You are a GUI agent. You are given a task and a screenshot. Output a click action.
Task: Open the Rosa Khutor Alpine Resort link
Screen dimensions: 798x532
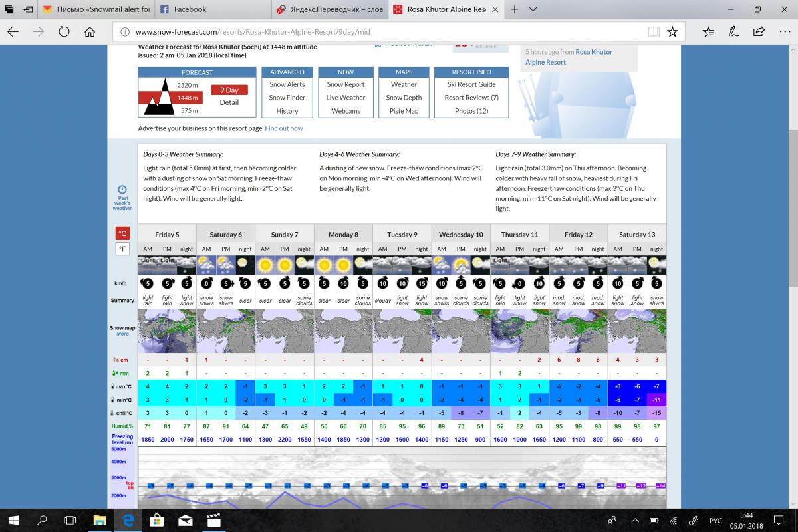click(569, 57)
